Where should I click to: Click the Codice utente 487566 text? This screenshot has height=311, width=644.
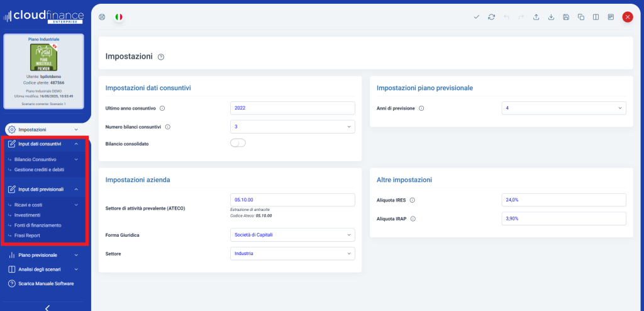pos(43,82)
